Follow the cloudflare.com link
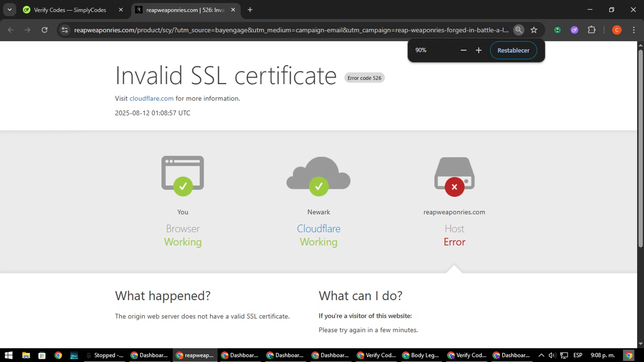Image resolution: width=644 pixels, height=362 pixels. pyautogui.click(x=152, y=98)
